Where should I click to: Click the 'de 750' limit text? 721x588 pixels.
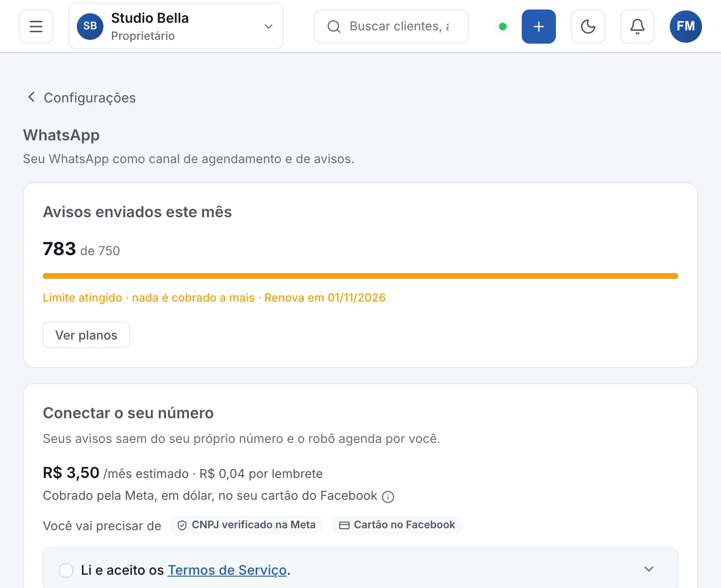(x=100, y=251)
